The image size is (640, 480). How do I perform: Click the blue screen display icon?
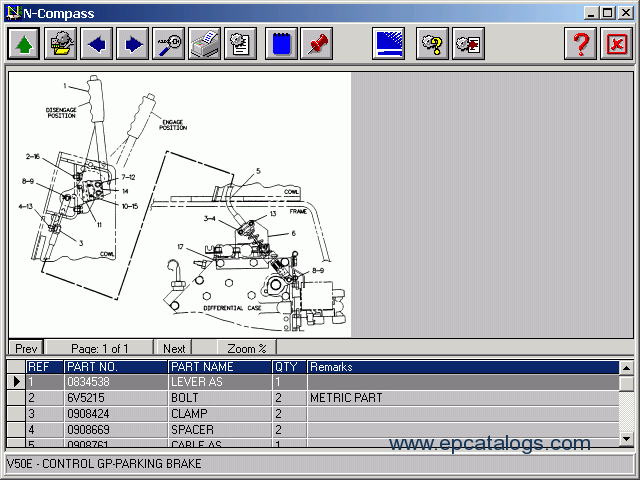[x=388, y=44]
